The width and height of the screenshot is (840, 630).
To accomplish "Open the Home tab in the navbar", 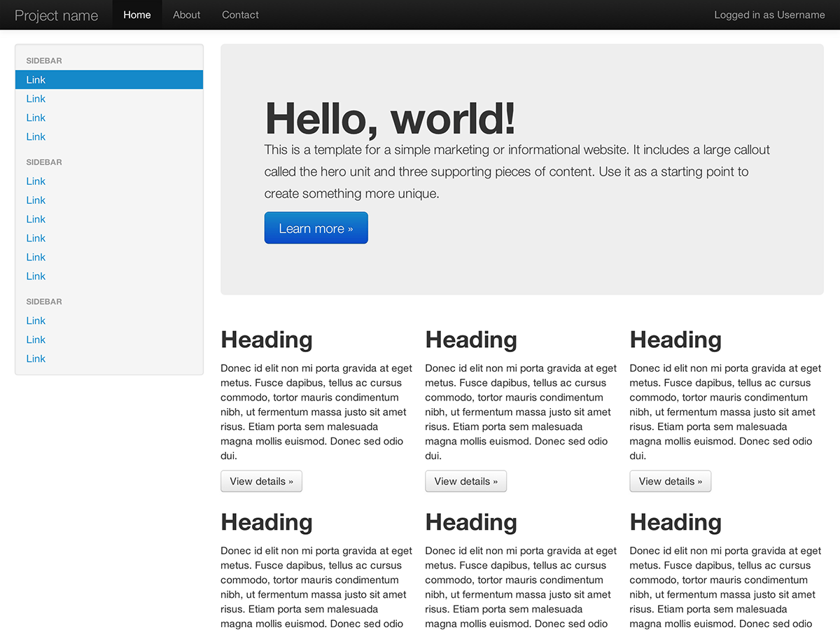I will tap(136, 14).
